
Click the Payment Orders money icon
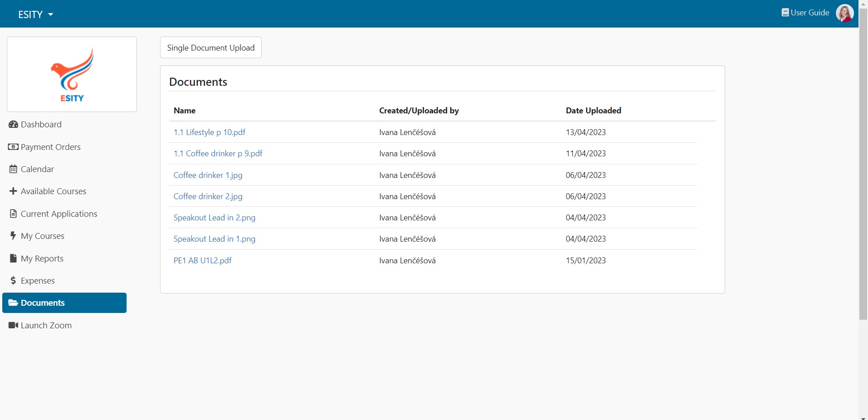tap(13, 147)
